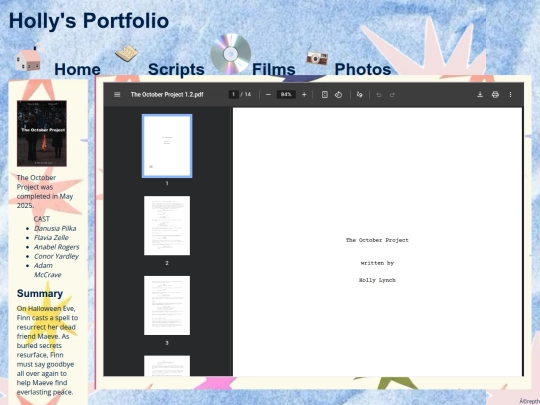Select page 3 thumbnail

(167, 305)
